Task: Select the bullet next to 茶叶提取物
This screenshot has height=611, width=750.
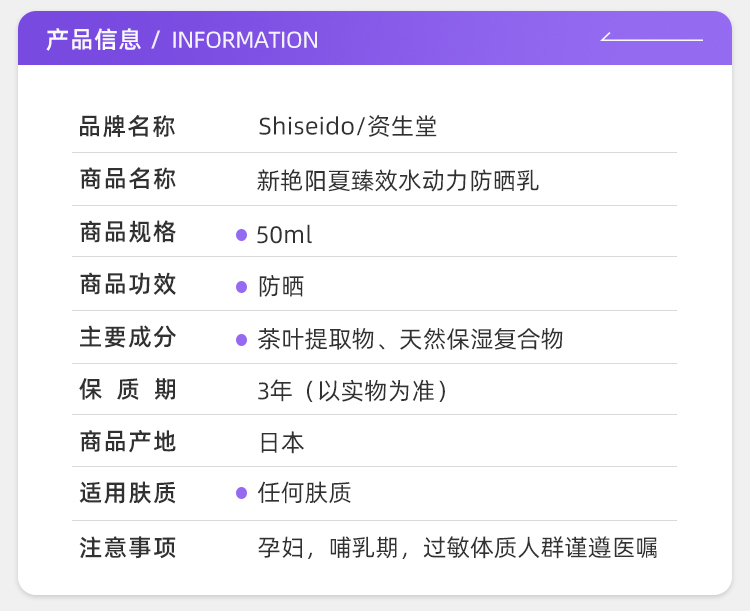Action: (x=241, y=339)
